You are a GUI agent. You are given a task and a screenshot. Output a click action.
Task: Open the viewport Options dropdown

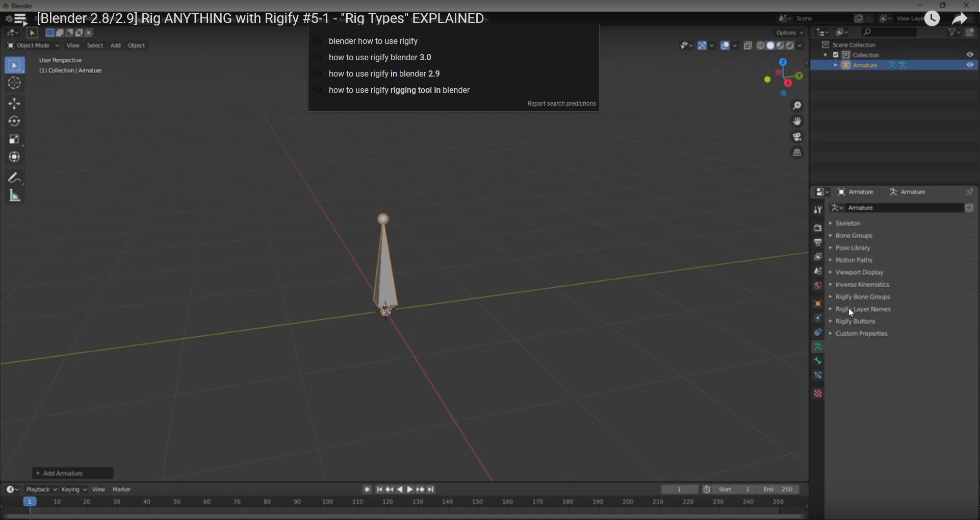tap(790, 33)
